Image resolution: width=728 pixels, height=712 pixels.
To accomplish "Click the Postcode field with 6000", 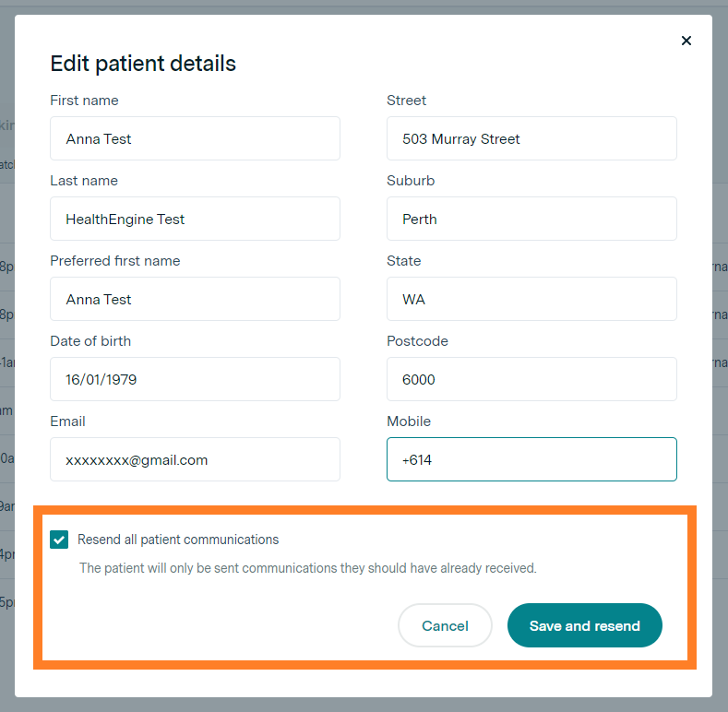I will [531, 379].
